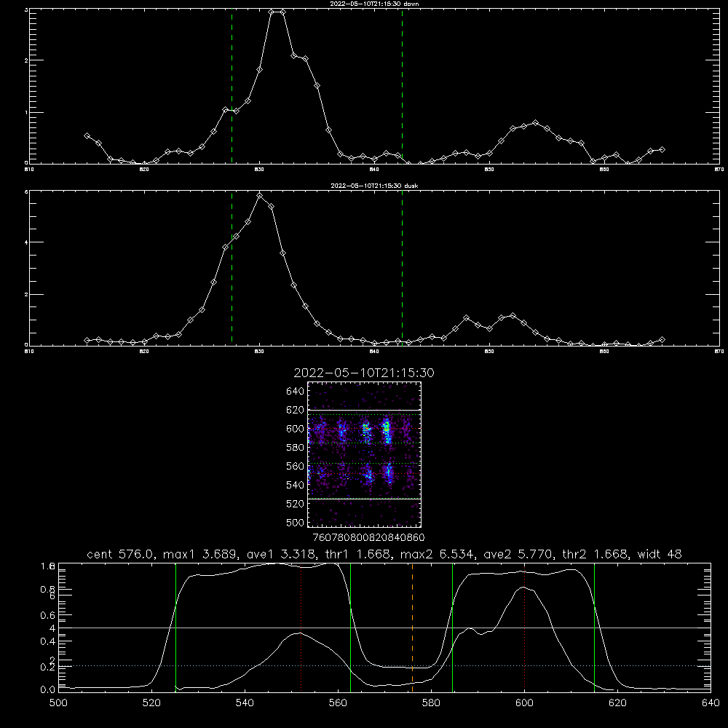
Task: Click the highest peak data point in the dusk plot
Action: (x=260, y=196)
